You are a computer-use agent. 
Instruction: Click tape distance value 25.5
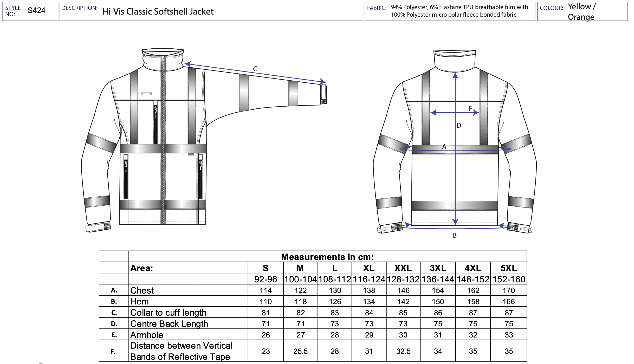click(300, 351)
